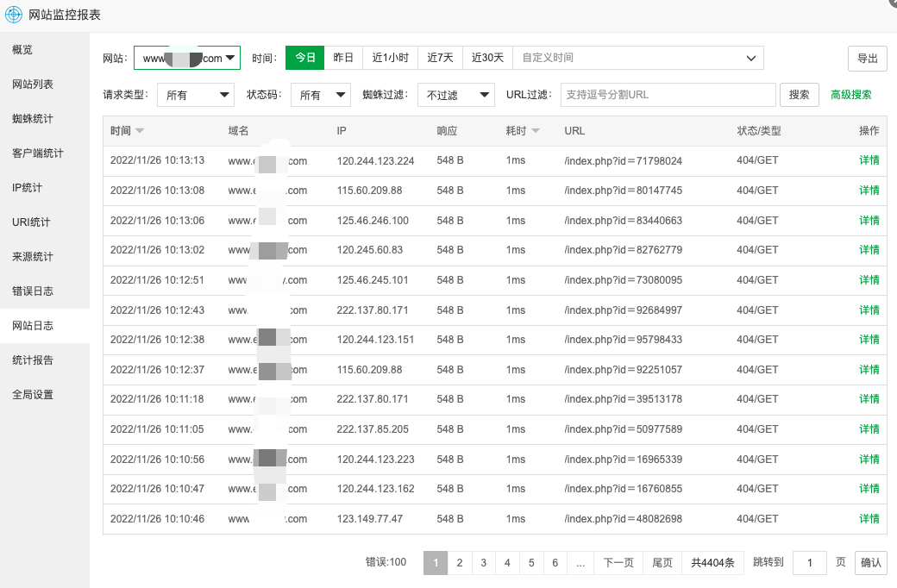The width and height of the screenshot is (897, 588).
Task: View 详情 for the 10:13:13 log row
Action: click(869, 160)
